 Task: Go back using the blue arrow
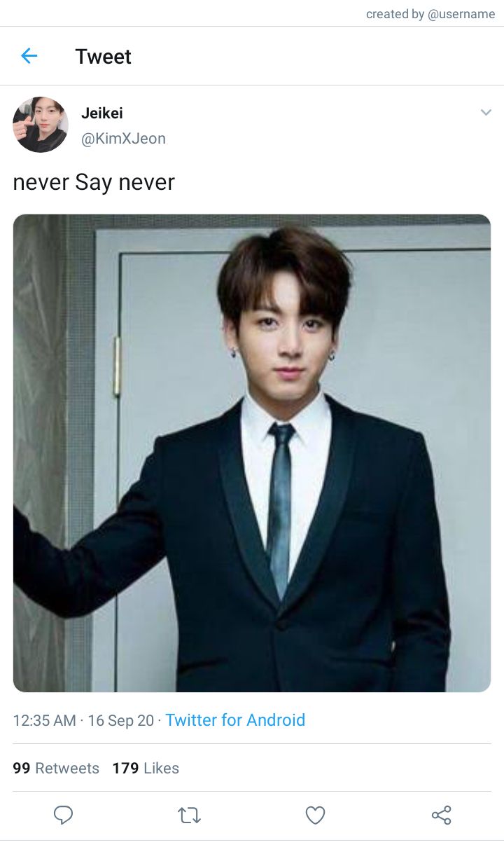point(29,56)
